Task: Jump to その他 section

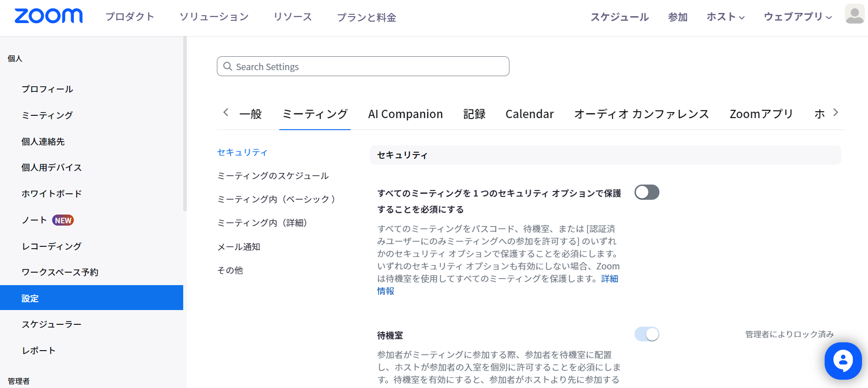Action: tap(230, 270)
